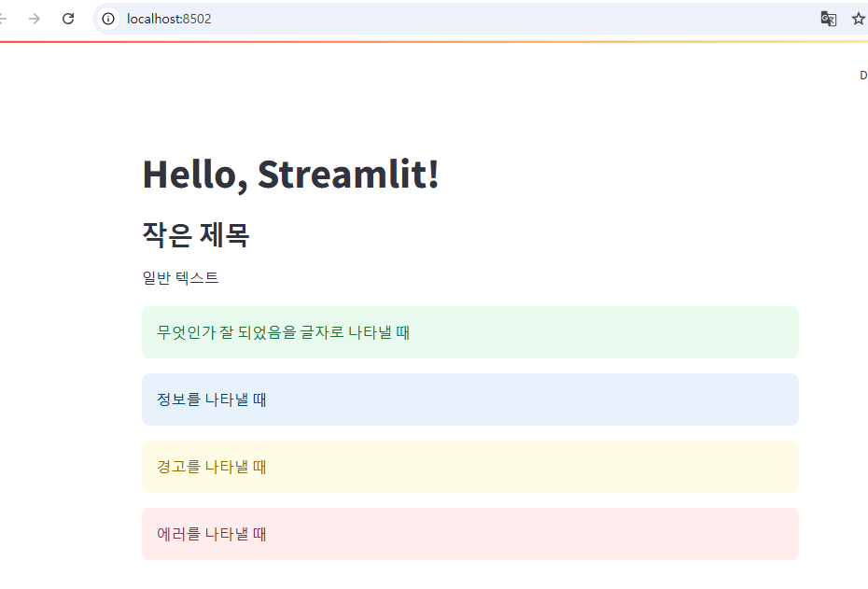Open the translate page icon
The height and width of the screenshot is (589, 868).
click(x=828, y=19)
